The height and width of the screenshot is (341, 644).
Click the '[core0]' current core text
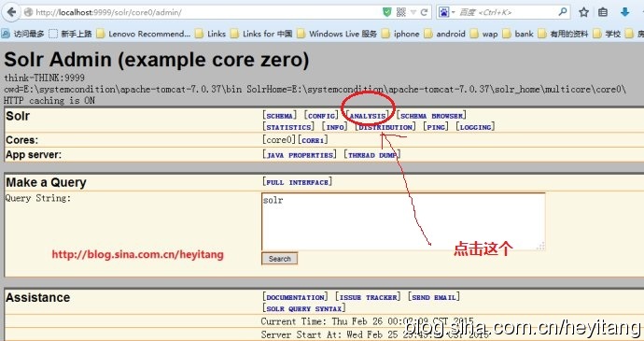(279, 140)
